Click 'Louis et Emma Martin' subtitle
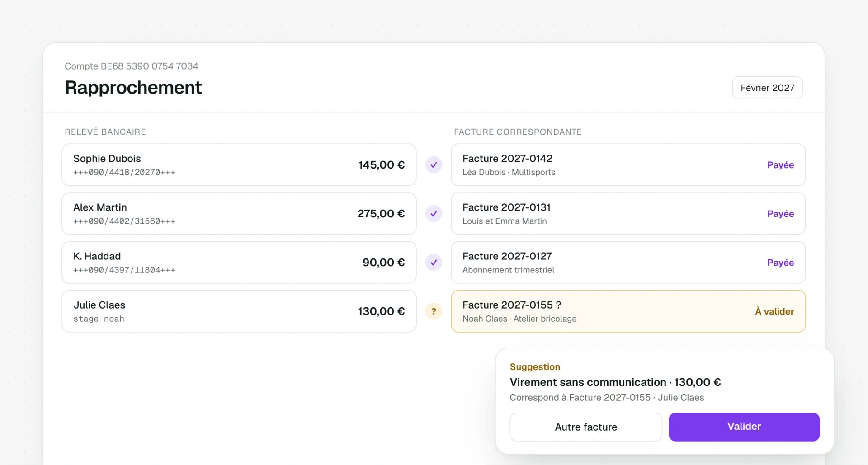 coord(505,221)
